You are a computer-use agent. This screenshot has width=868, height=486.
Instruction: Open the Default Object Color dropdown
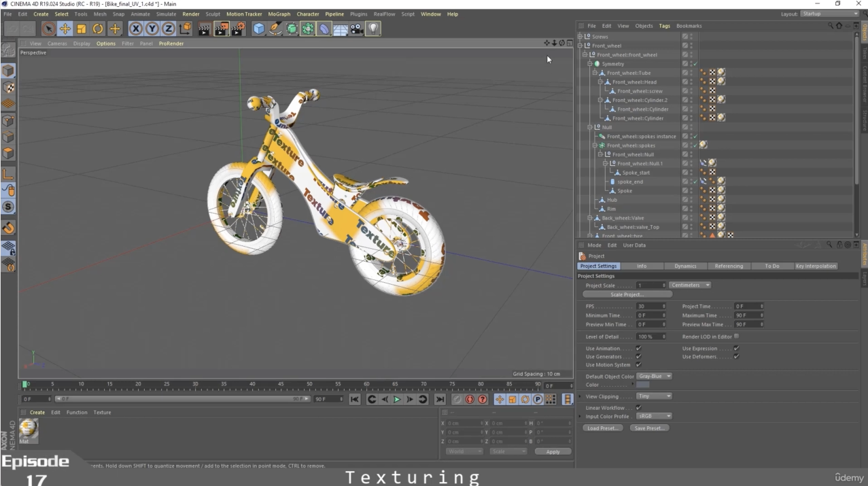pos(654,376)
